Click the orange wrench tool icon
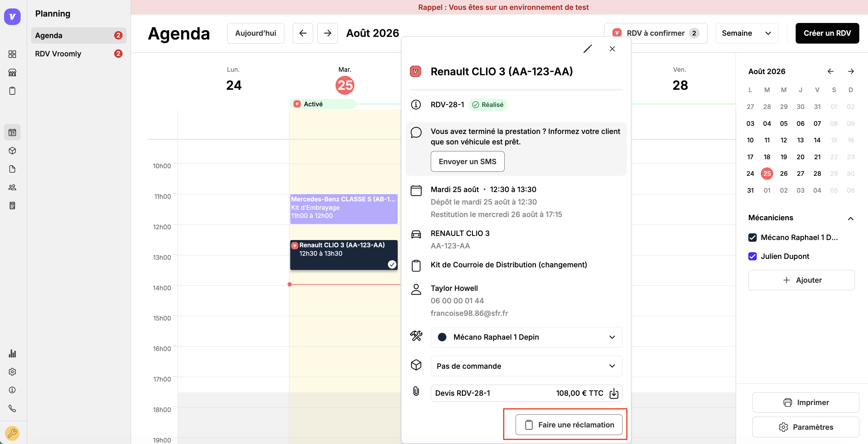The height and width of the screenshot is (444, 868). [x=12, y=433]
